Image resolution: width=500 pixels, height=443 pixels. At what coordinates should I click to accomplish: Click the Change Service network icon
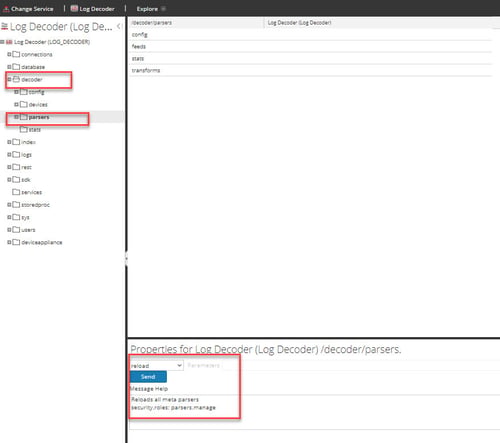click(x=6, y=9)
